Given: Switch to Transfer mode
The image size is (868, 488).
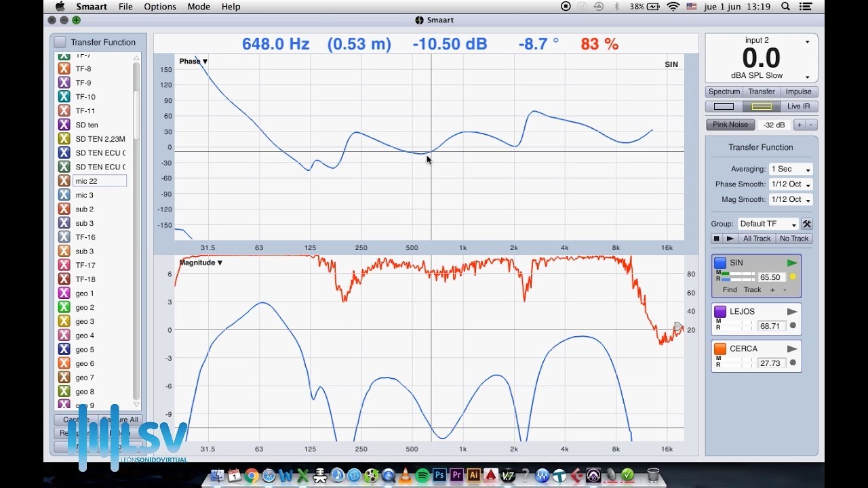Looking at the screenshot, I should pyautogui.click(x=762, y=91).
